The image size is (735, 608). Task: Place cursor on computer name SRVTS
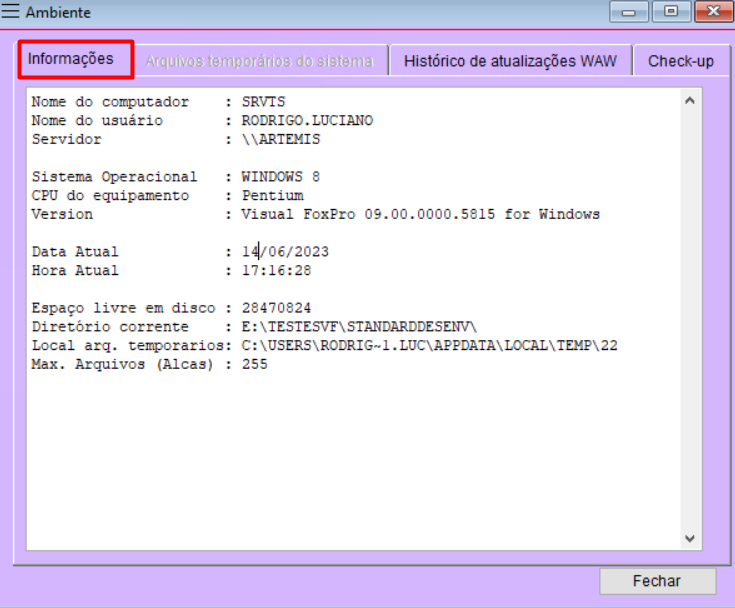263,103
